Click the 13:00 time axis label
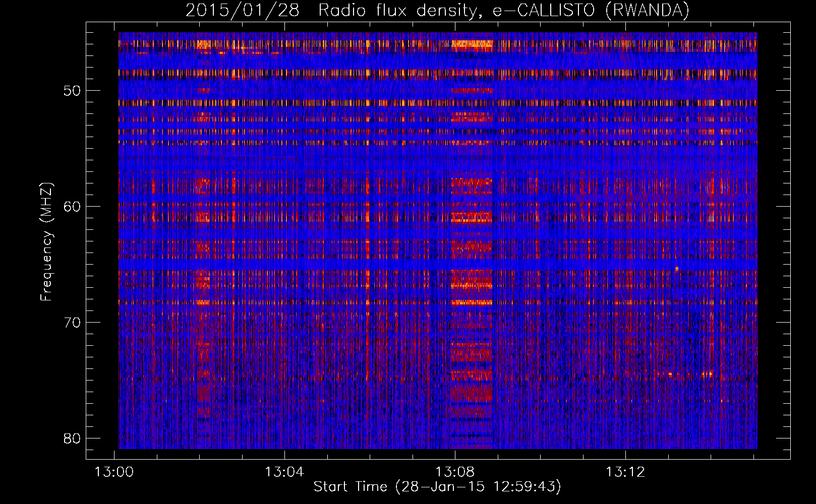 click(x=114, y=472)
